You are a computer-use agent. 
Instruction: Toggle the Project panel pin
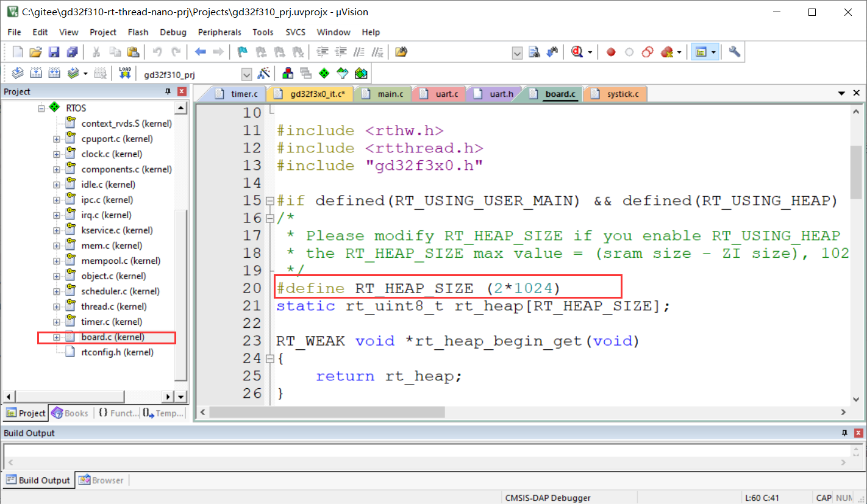point(168,91)
